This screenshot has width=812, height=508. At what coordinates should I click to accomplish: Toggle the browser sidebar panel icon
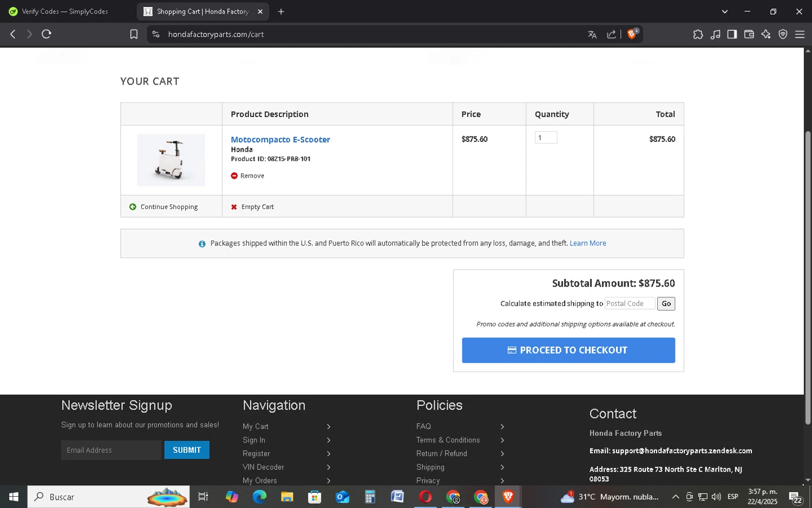(732, 34)
